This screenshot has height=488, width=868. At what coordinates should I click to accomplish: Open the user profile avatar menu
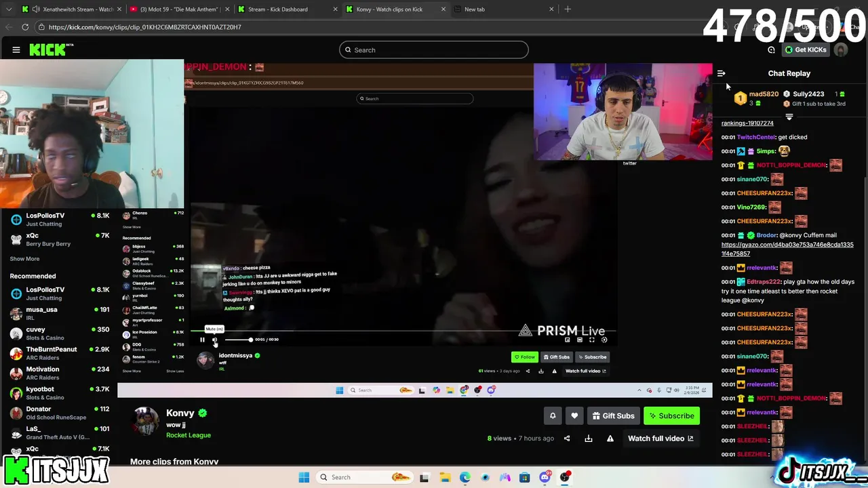[841, 49]
